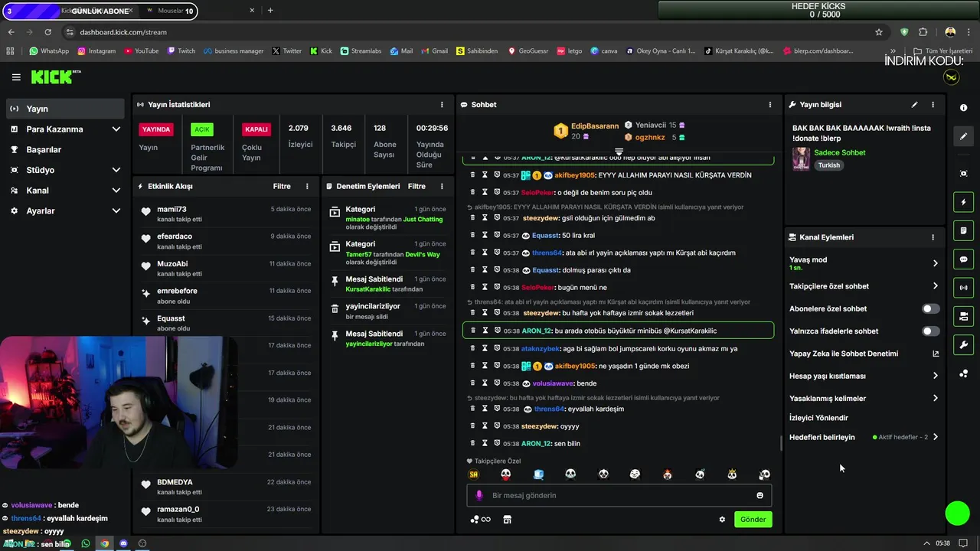Toggle Yalnızca ifadelerle sohbet switch

pos(930,331)
